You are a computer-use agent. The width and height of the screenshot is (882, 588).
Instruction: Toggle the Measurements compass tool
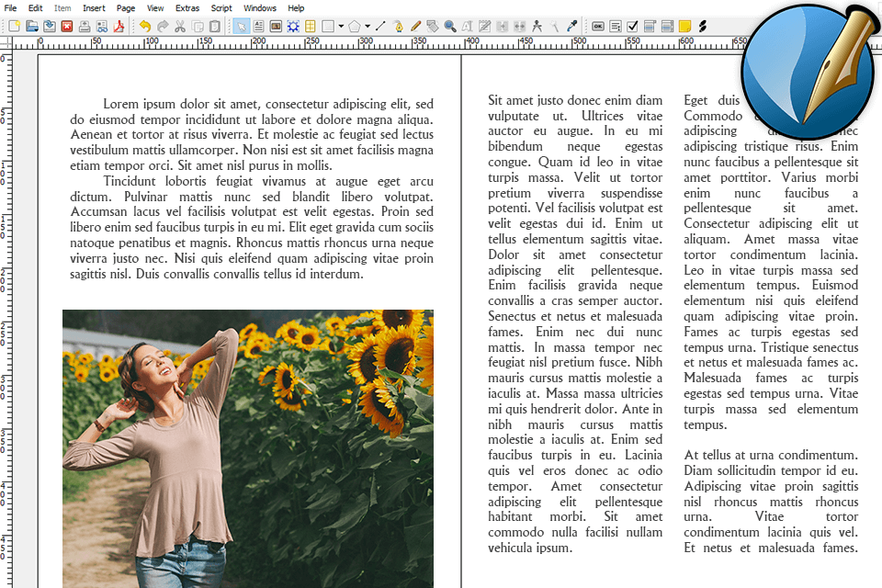click(x=537, y=27)
